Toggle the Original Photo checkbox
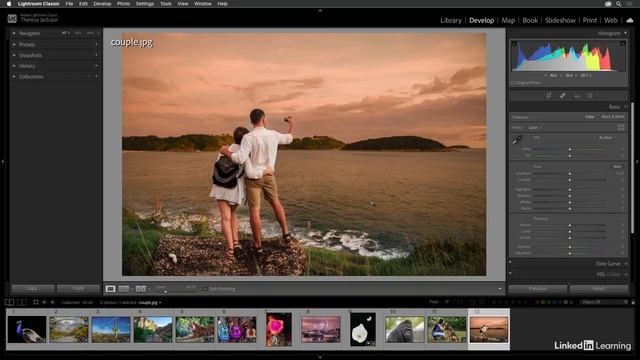 513,83
